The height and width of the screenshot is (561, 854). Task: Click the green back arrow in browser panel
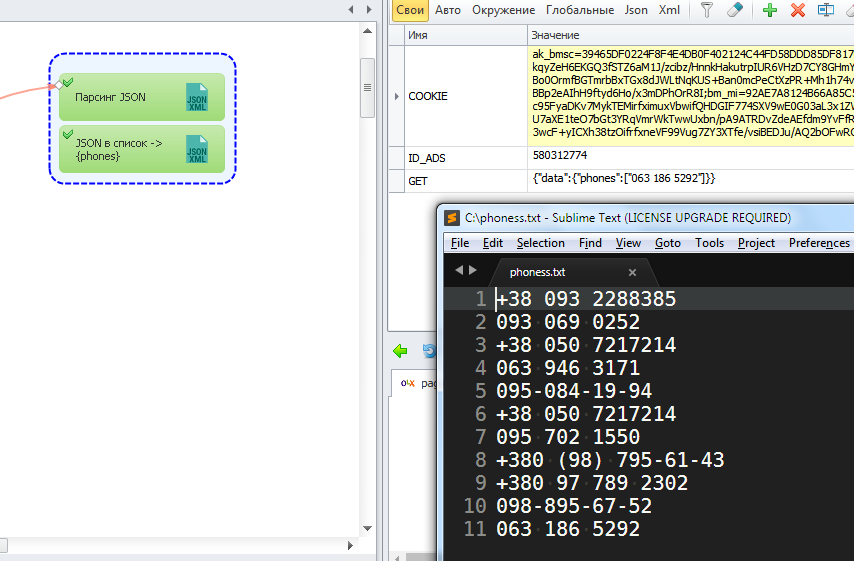click(400, 351)
